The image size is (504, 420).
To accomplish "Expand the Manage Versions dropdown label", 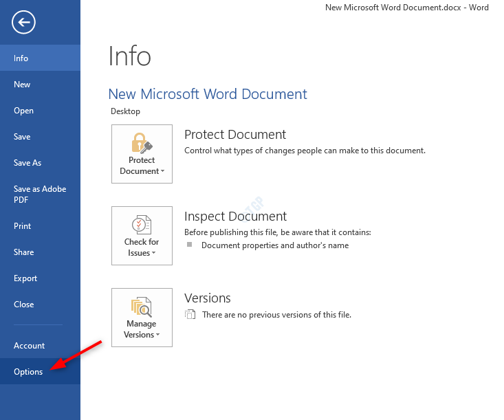I will 142,329.
